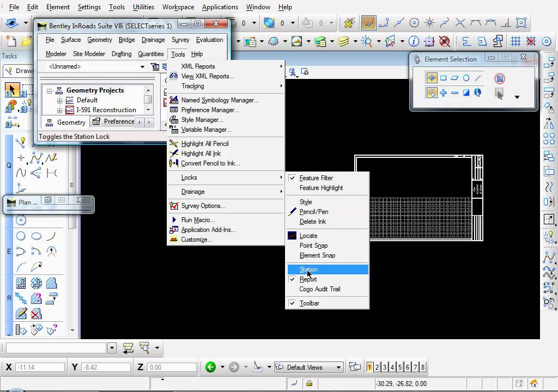Expand the Default geometry project
558x392 pixels.
[60, 101]
